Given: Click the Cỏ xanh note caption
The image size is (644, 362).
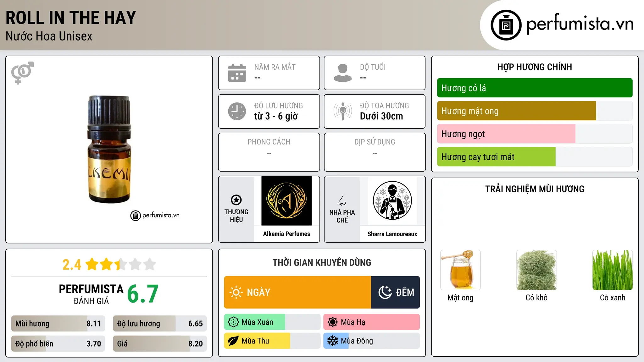Looking at the screenshot, I should click(x=613, y=298).
